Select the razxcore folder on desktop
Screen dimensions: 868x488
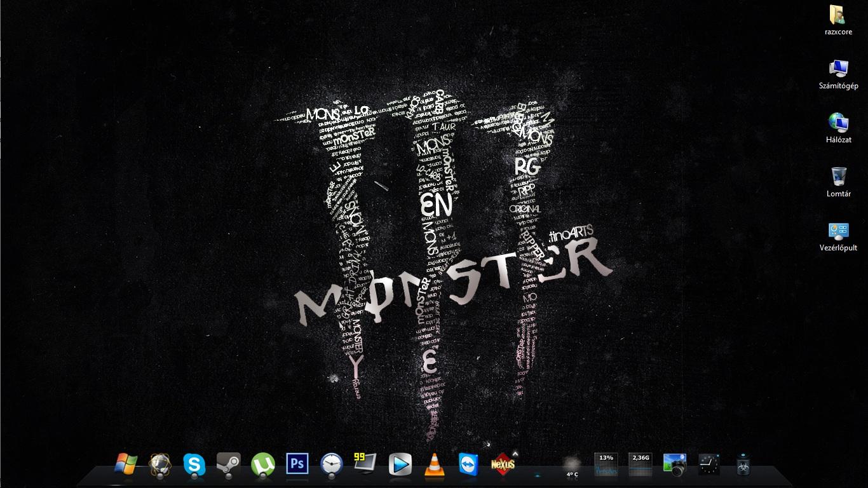coord(838,19)
